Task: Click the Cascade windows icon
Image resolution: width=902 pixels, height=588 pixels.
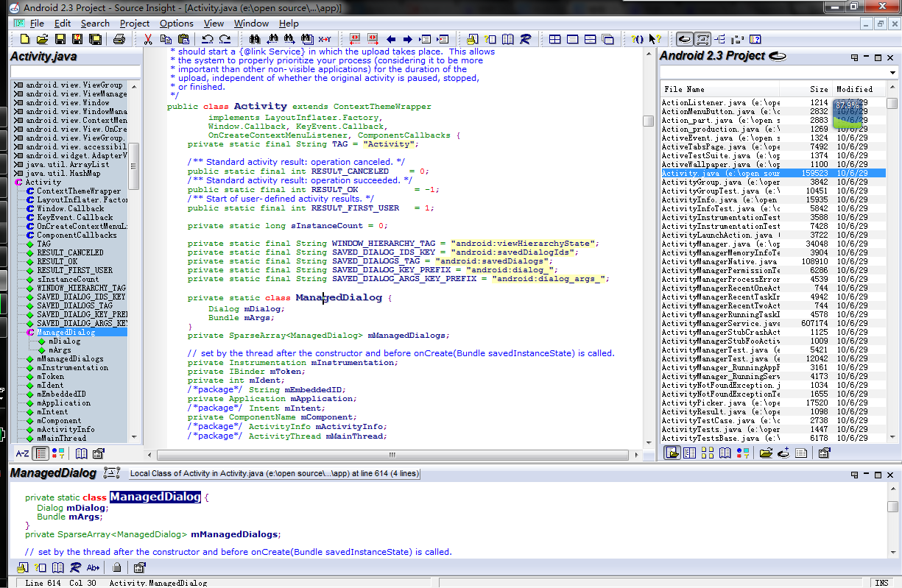Action: [607, 39]
